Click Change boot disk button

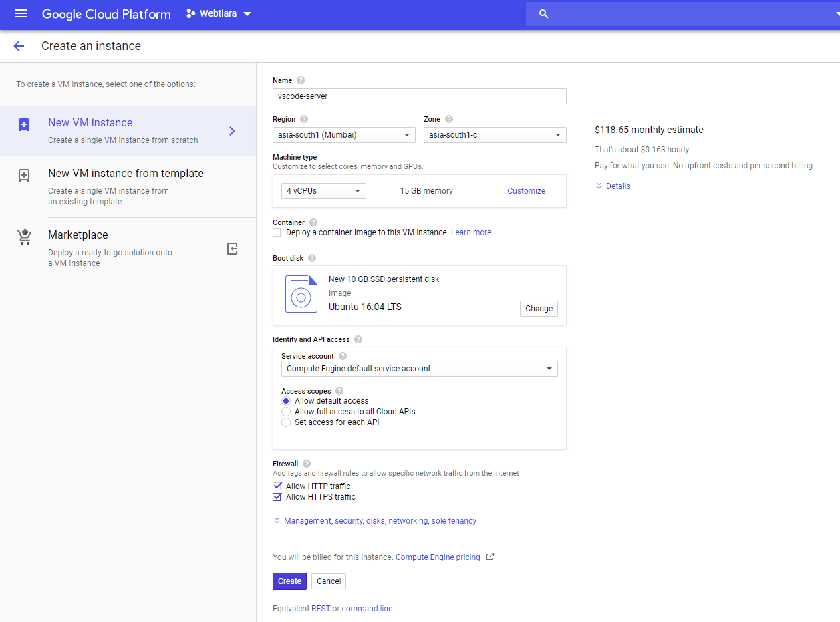pyautogui.click(x=539, y=309)
